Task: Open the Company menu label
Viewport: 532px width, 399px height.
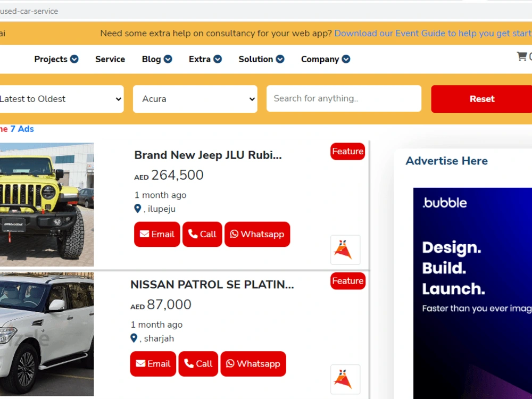Action: click(x=320, y=59)
